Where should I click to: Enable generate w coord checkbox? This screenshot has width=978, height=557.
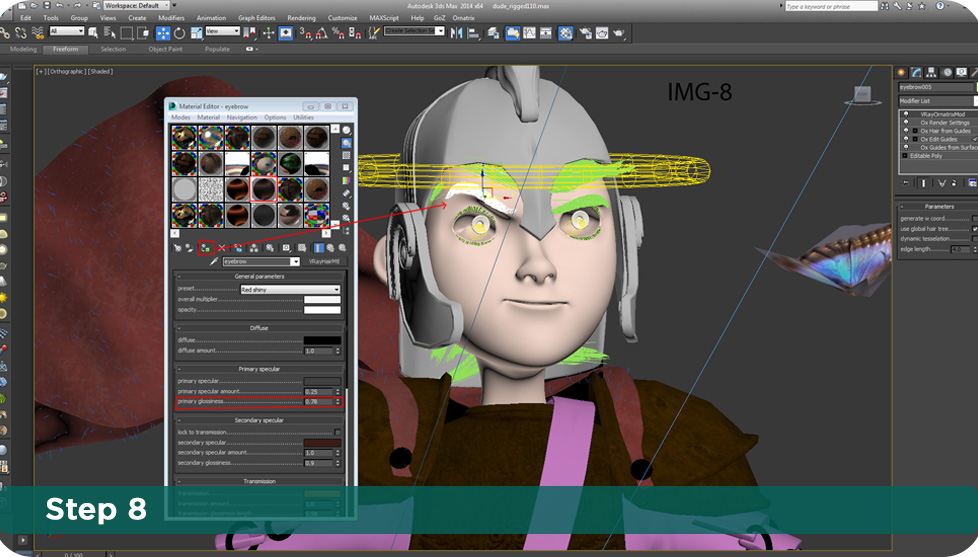(974, 218)
